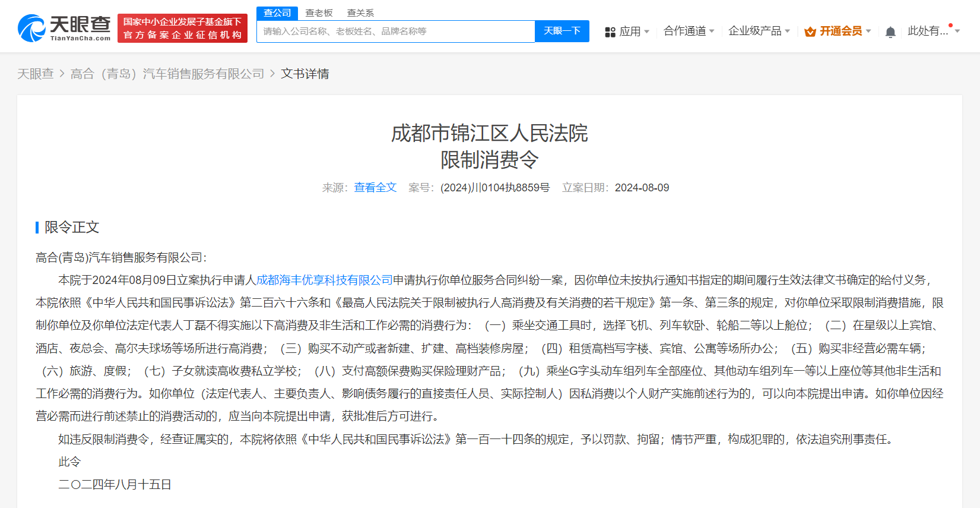The width and height of the screenshot is (980, 508).
Task: Go to 天眼查 home via breadcrumb
Action: tap(35, 74)
